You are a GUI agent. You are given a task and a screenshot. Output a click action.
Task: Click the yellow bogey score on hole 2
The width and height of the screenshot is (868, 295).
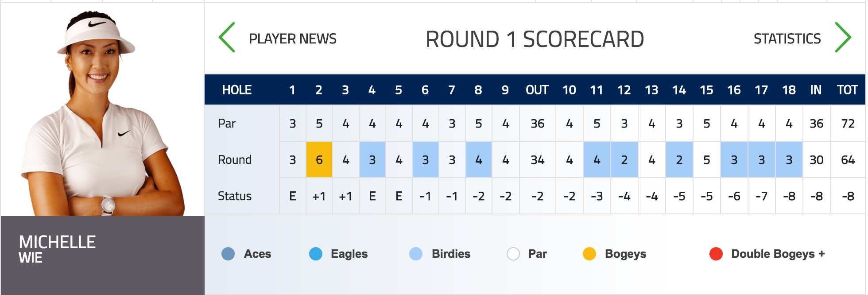(x=319, y=160)
